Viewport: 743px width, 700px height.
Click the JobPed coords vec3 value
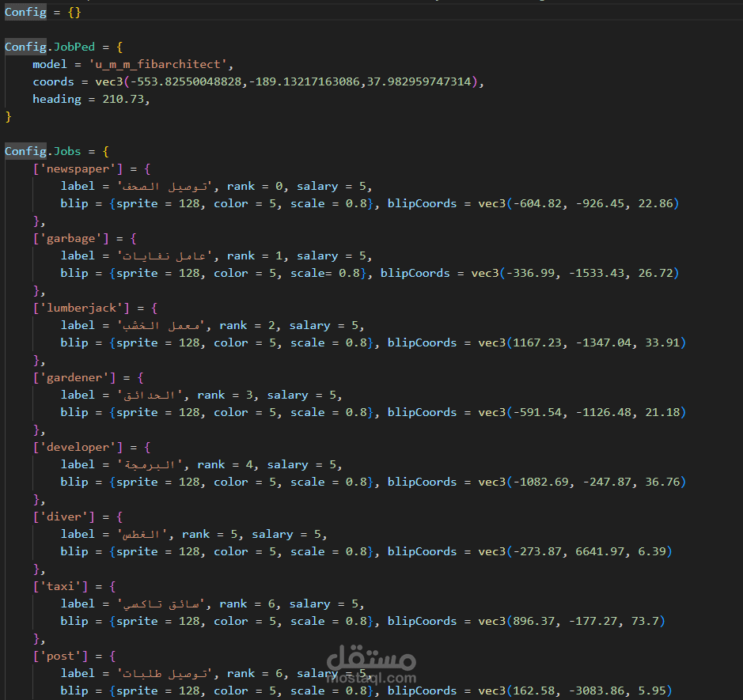coord(286,82)
